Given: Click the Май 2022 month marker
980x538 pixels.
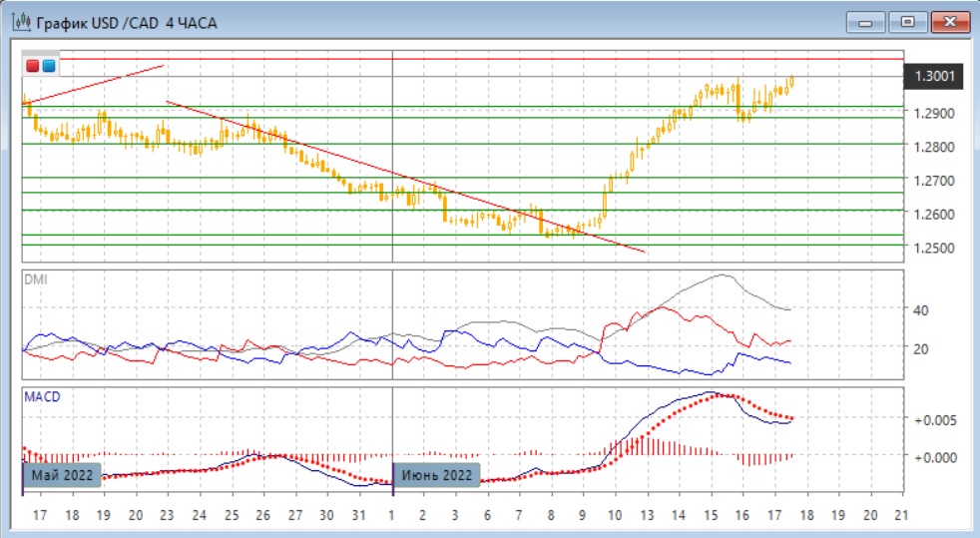Looking at the screenshot, I should pos(63,475).
